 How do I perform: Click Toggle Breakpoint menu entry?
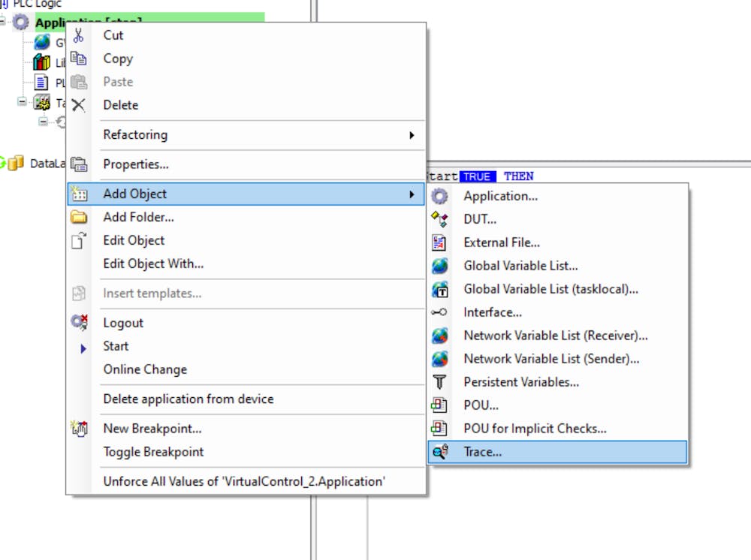pyautogui.click(x=153, y=452)
